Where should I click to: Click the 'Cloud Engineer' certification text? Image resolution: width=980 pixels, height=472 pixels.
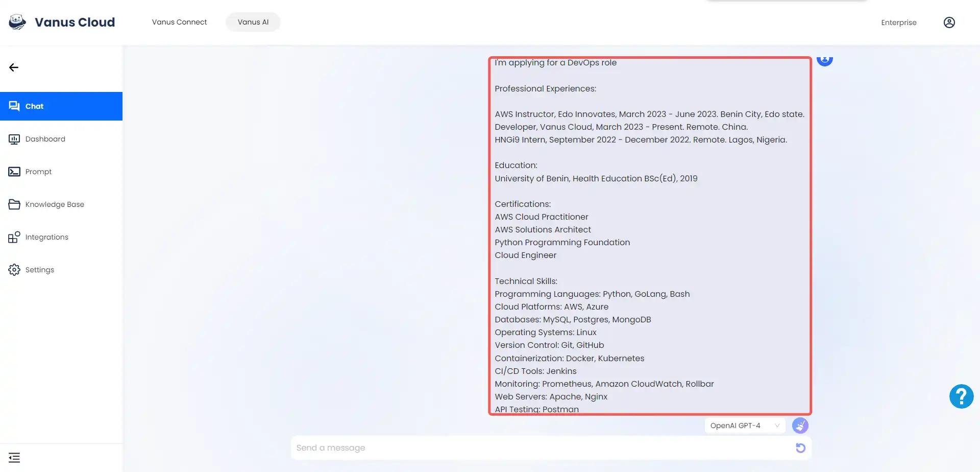(x=525, y=255)
